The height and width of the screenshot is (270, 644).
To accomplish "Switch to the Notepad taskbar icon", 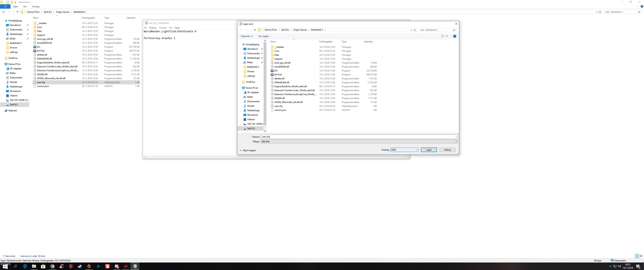I will (135, 266).
